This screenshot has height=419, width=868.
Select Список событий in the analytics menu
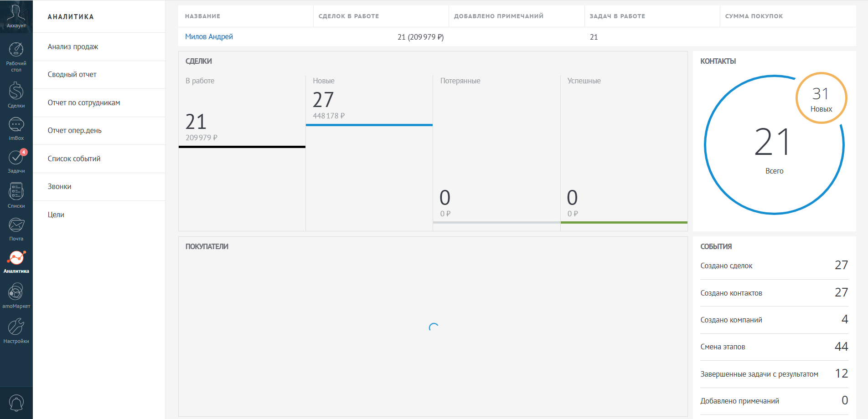(x=74, y=159)
